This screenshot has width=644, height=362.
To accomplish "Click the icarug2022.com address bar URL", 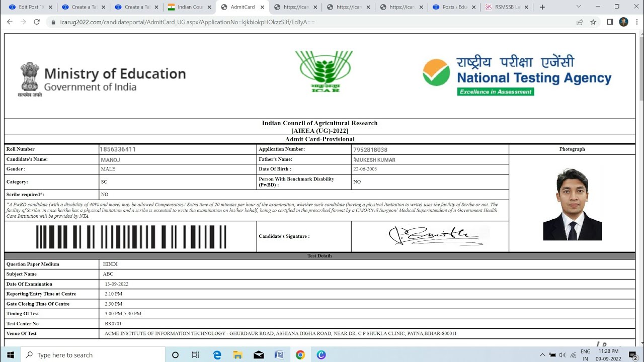I will 187,22.
